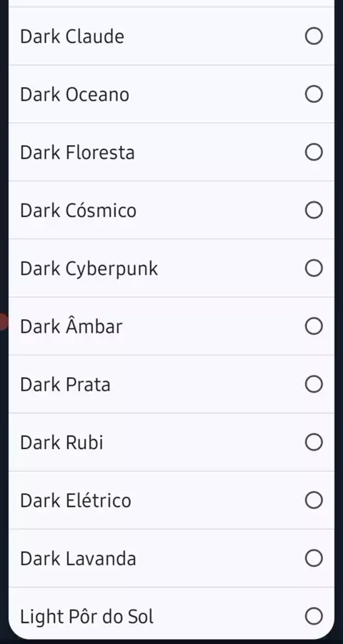
Task: Select the Dark Âmbar radio button
Action: pyautogui.click(x=314, y=326)
